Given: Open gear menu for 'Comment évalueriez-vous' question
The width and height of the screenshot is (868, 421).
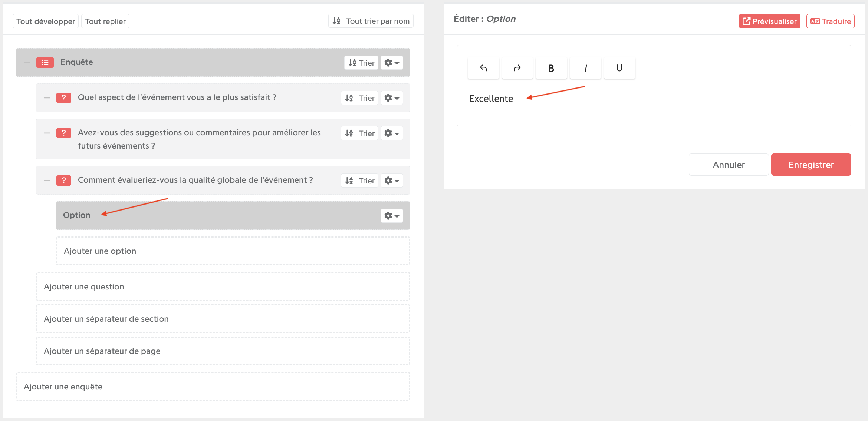Looking at the screenshot, I should coord(392,180).
